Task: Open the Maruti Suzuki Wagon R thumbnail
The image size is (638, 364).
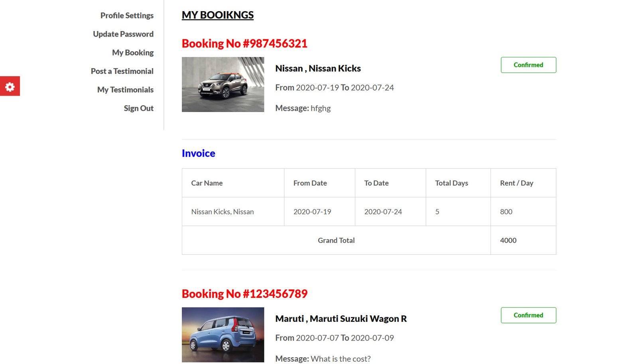Action: tap(223, 335)
